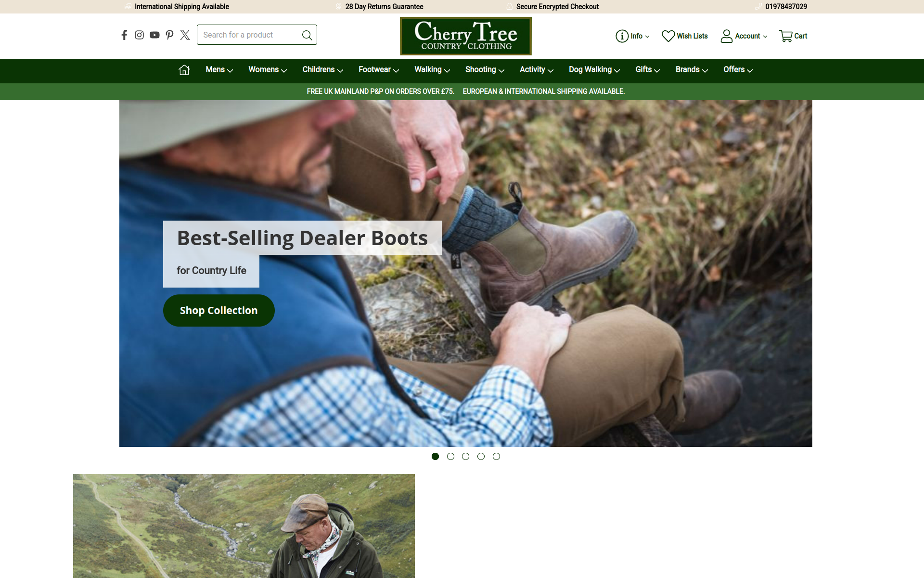Screen dimensions: 924x578
Task: Go to home via house icon
Action: (184, 70)
